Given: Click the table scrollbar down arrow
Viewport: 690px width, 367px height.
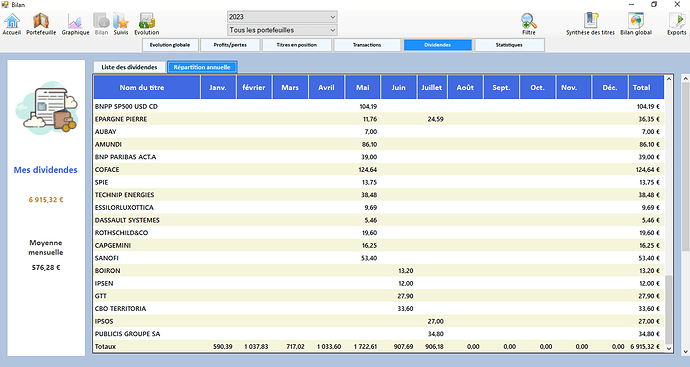Looking at the screenshot, I should point(669,348).
